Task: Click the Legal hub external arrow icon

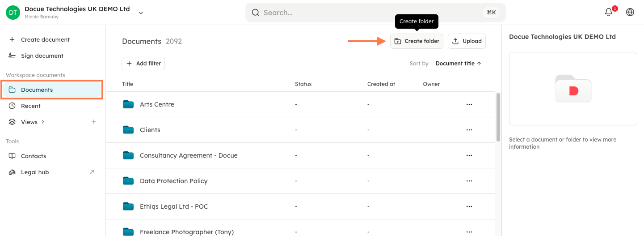Action: pyautogui.click(x=92, y=172)
